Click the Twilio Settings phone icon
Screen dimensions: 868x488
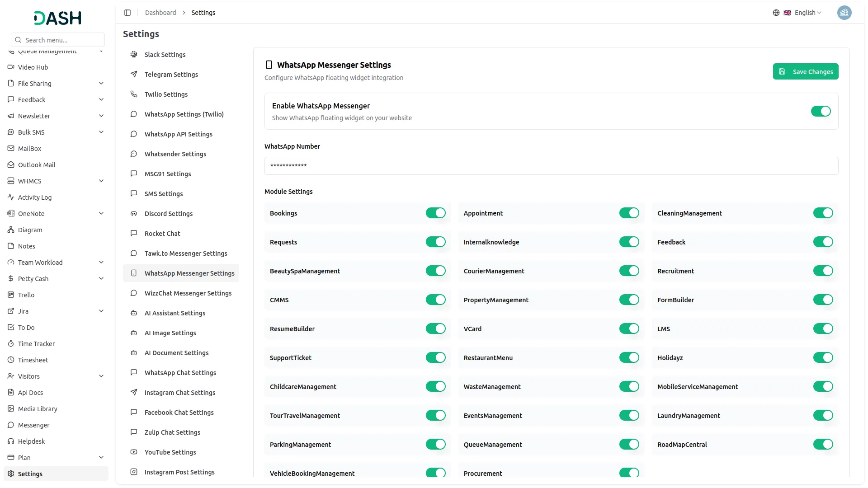pyautogui.click(x=134, y=94)
